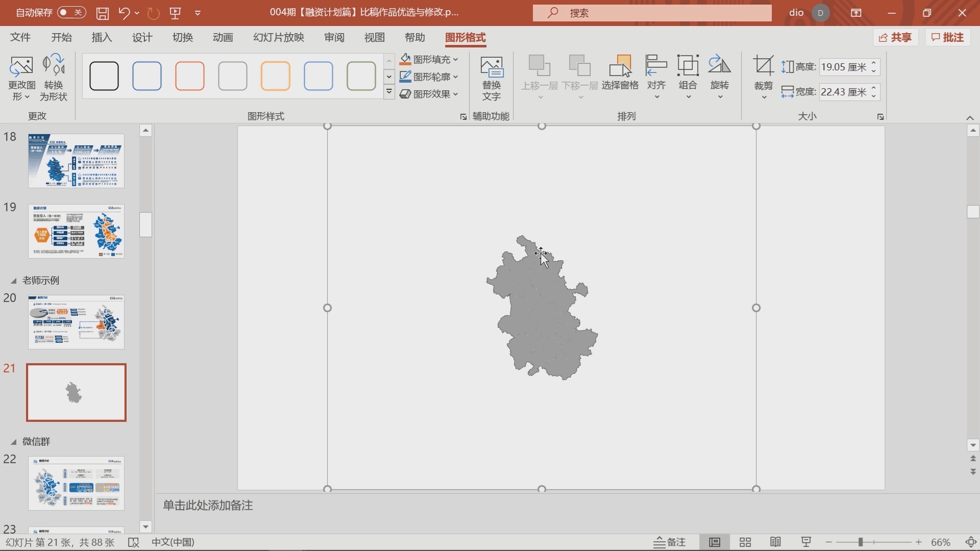Open the Change Graphic (更改图形) tool
980x551 pixels.
pyautogui.click(x=21, y=78)
